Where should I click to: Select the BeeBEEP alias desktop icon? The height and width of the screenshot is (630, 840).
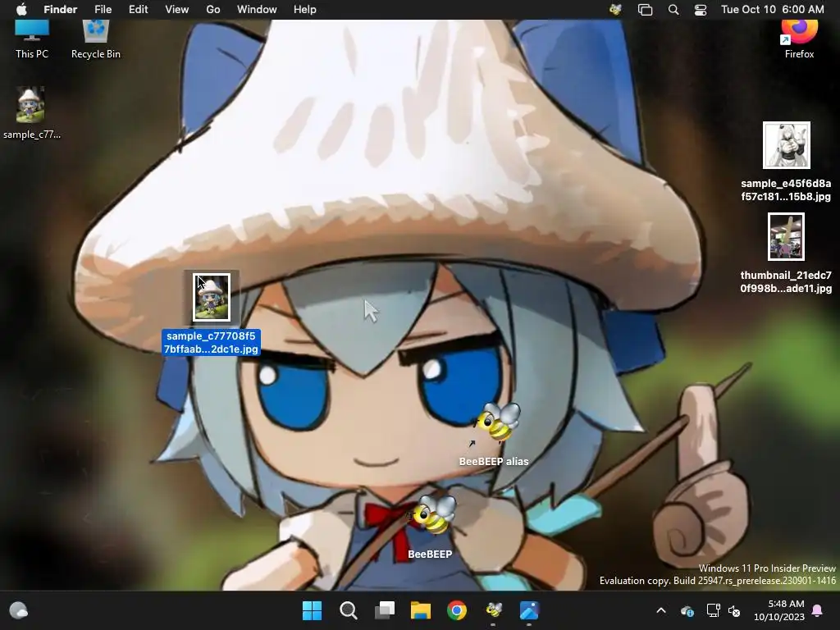[498, 423]
